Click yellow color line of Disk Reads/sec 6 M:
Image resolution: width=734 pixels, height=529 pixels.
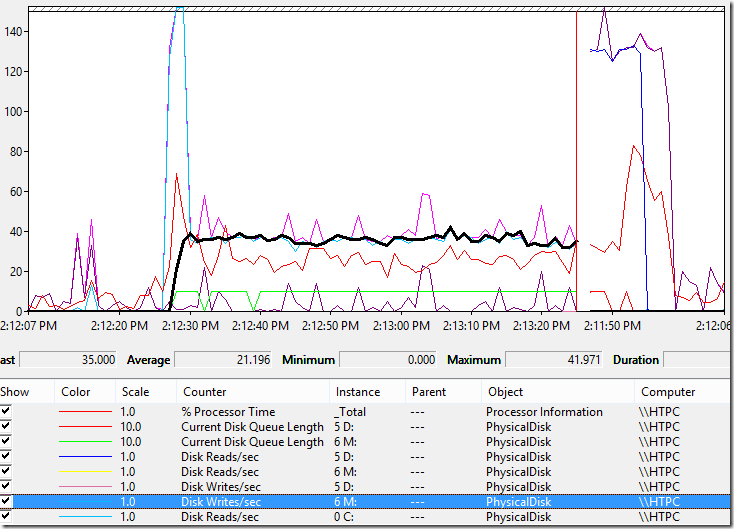(x=85, y=471)
